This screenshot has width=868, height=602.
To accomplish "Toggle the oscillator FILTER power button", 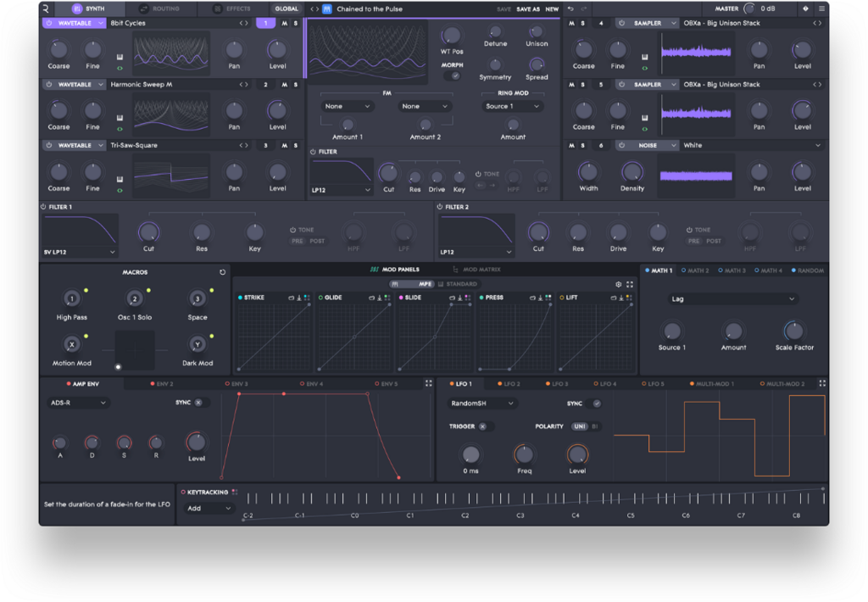I will point(314,152).
